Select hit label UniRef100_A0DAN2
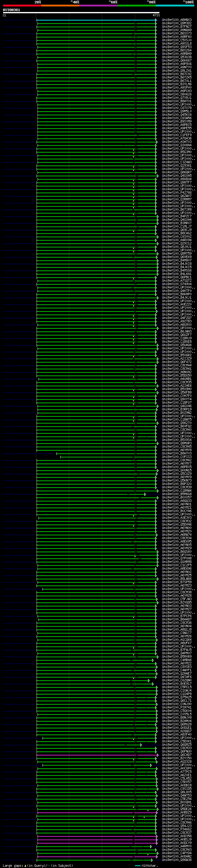 177,856
